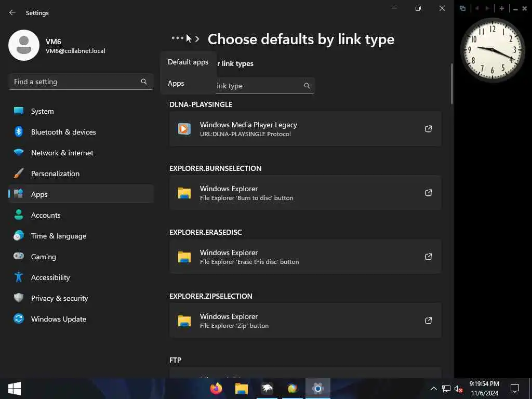Launch Firefox from the taskbar
Image resolution: width=532 pixels, height=399 pixels.
(216, 388)
